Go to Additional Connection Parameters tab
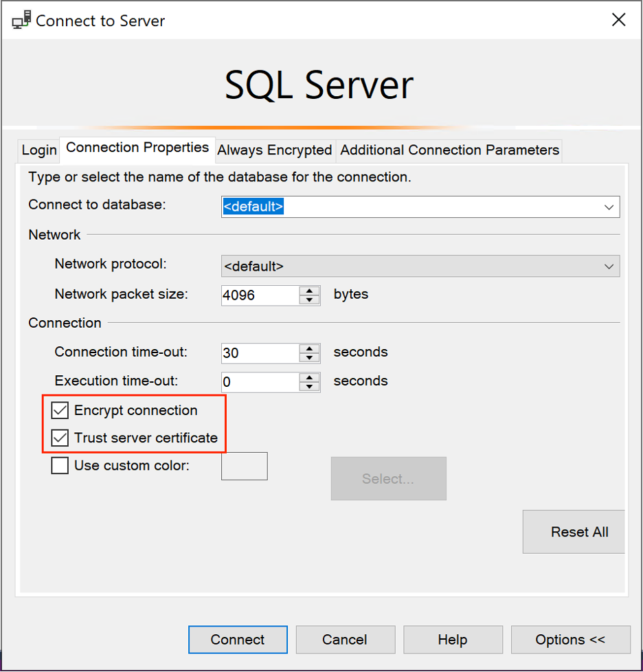This screenshot has width=643, height=672. click(x=450, y=150)
